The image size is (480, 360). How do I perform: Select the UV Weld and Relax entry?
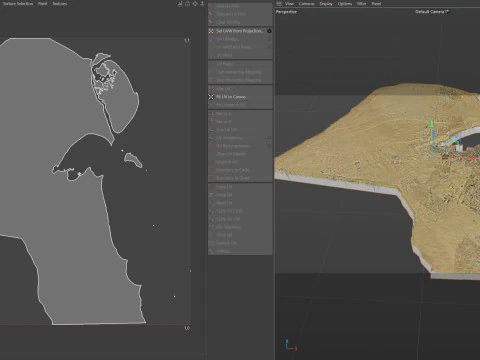(x=240, y=47)
